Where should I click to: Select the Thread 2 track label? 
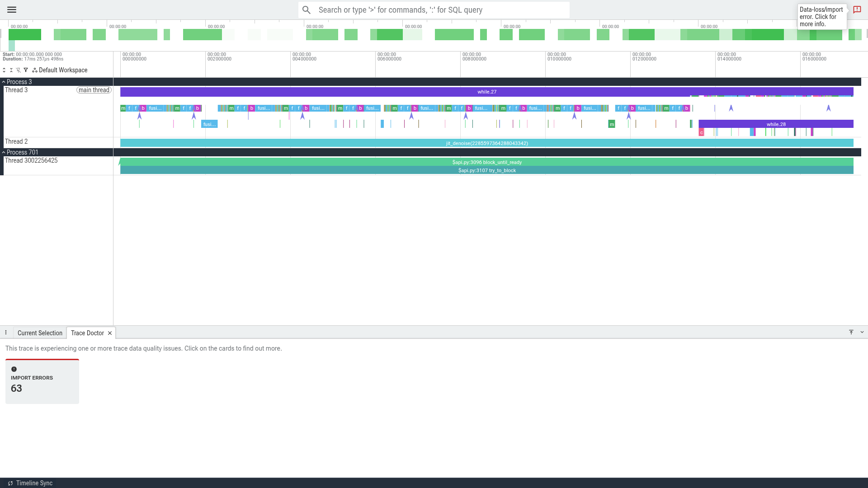click(x=16, y=141)
